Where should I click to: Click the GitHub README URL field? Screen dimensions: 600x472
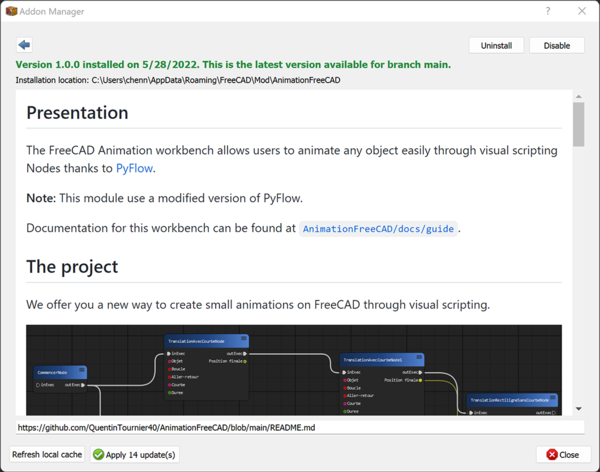coord(300,428)
